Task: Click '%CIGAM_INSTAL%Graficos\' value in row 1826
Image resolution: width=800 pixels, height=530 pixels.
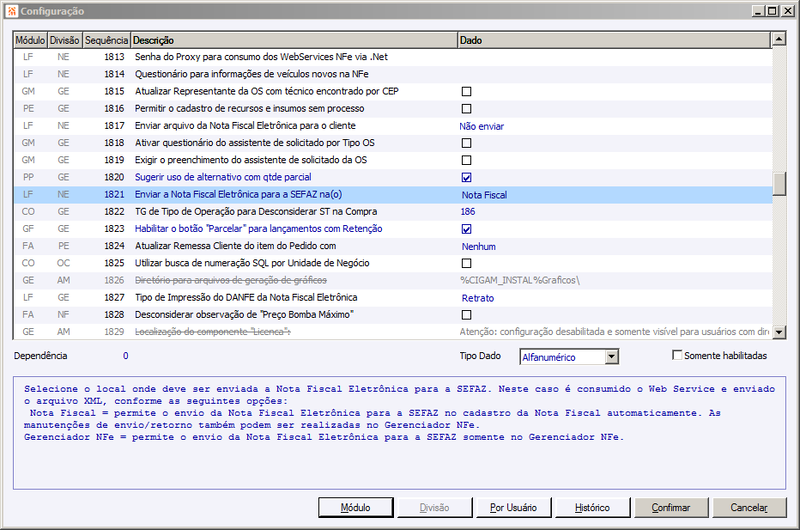Action: tap(520, 281)
